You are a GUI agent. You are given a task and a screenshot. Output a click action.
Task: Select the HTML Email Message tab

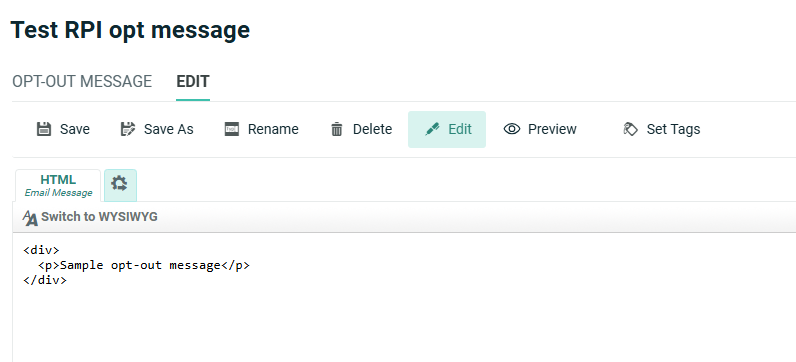point(58,185)
